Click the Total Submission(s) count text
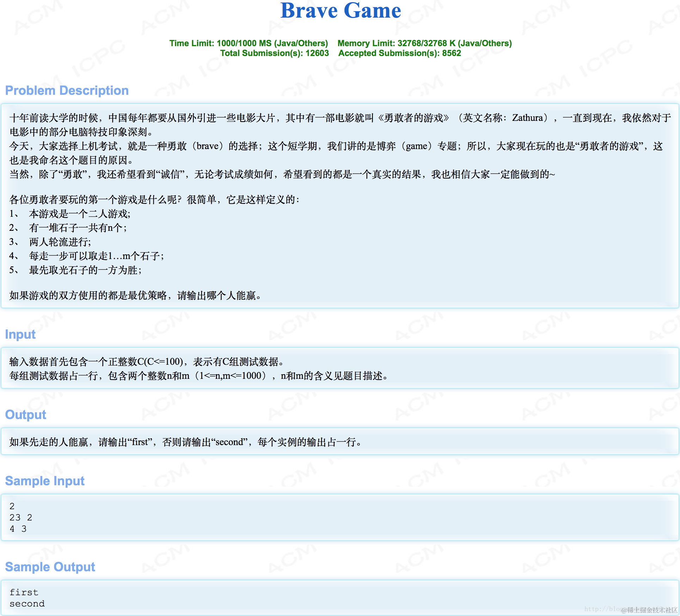The width and height of the screenshot is (680, 616). pos(274,53)
